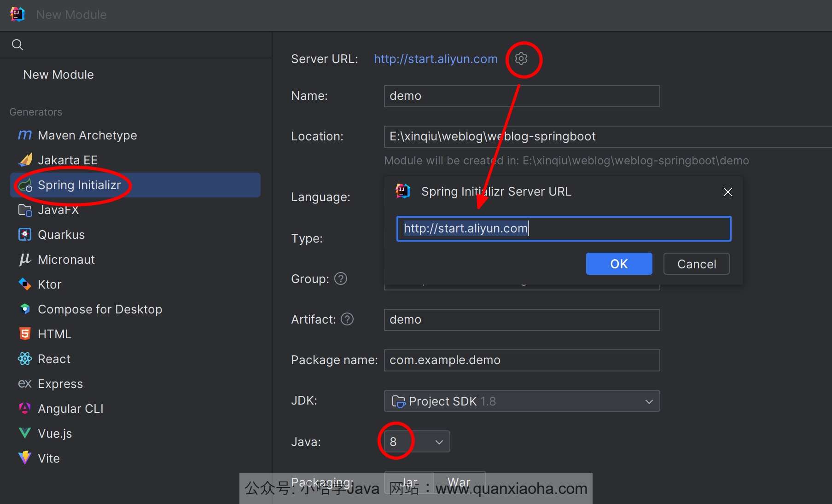Click the Vue.js logo icon
The width and height of the screenshot is (832, 504).
tap(25, 433)
